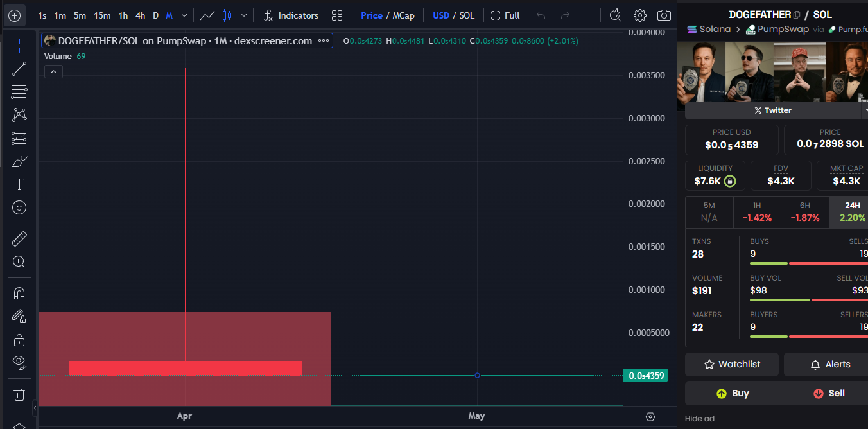Switch chart denomination to USD
This screenshot has width=868, height=429.
tap(441, 15)
